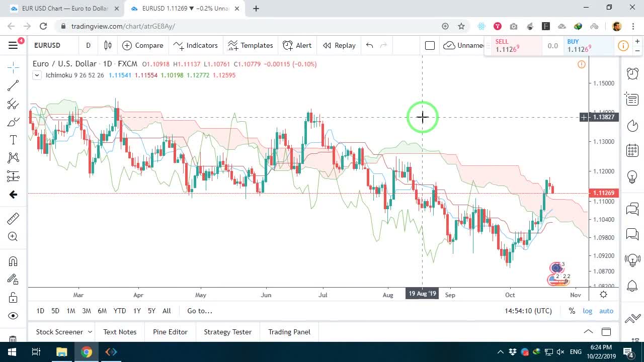
Task: Set range to 5D
Action: (x=55, y=311)
